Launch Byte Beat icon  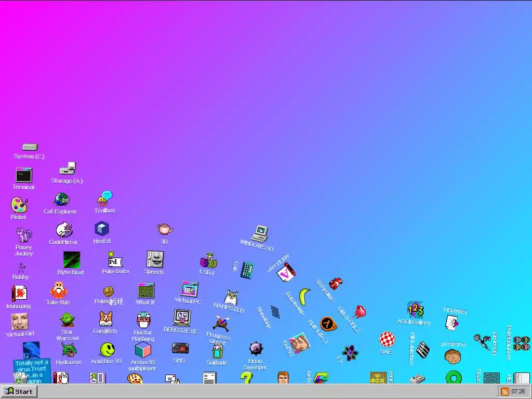[x=72, y=260]
